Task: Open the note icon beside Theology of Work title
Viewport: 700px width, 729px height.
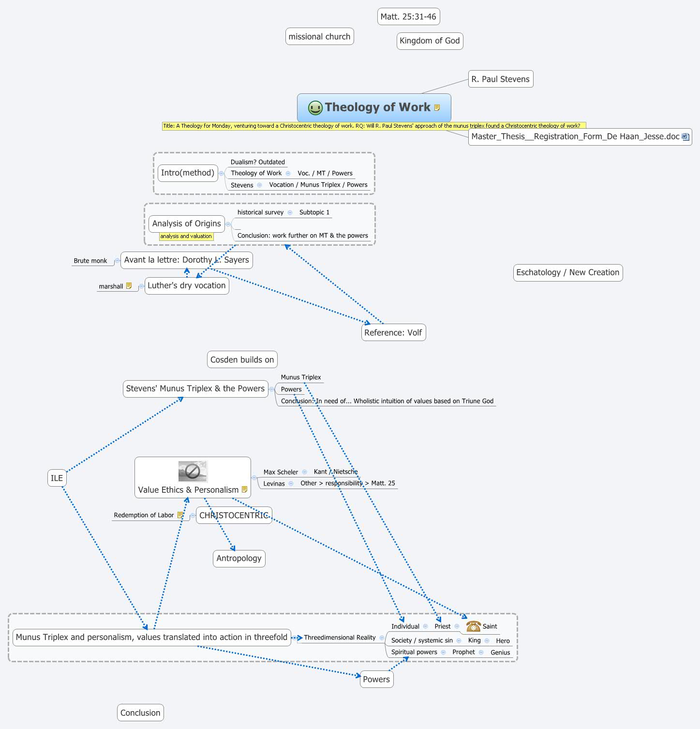Action: click(x=438, y=106)
